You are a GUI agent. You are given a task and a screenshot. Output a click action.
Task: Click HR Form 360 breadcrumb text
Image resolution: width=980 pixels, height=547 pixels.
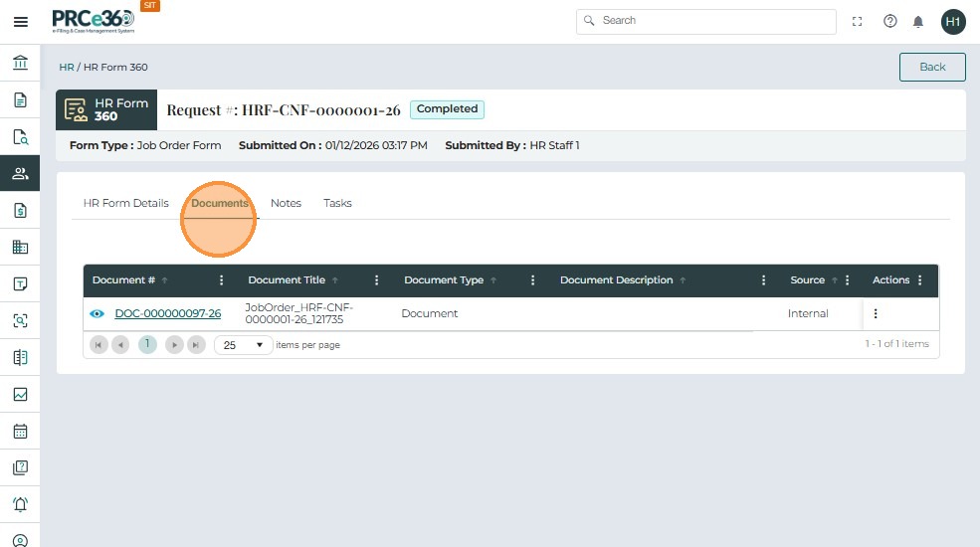[x=115, y=67]
